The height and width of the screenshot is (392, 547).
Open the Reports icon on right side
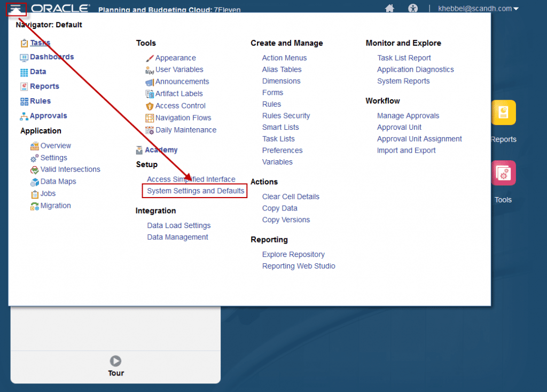click(503, 113)
